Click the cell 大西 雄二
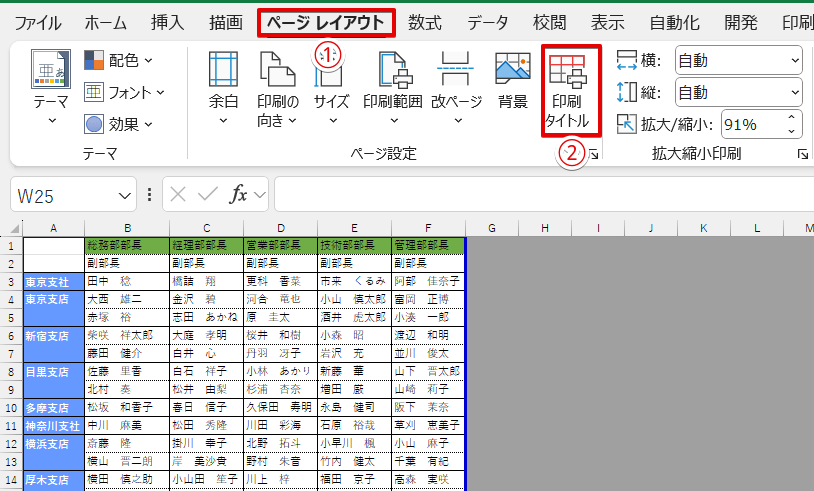This screenshot has height=491, width=814. 127,299
